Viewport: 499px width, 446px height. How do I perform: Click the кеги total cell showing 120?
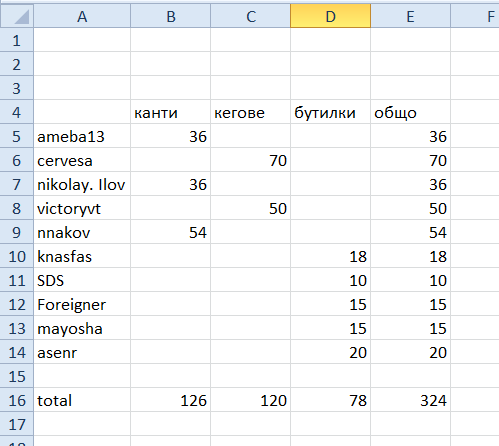click(x=251, y=400)
